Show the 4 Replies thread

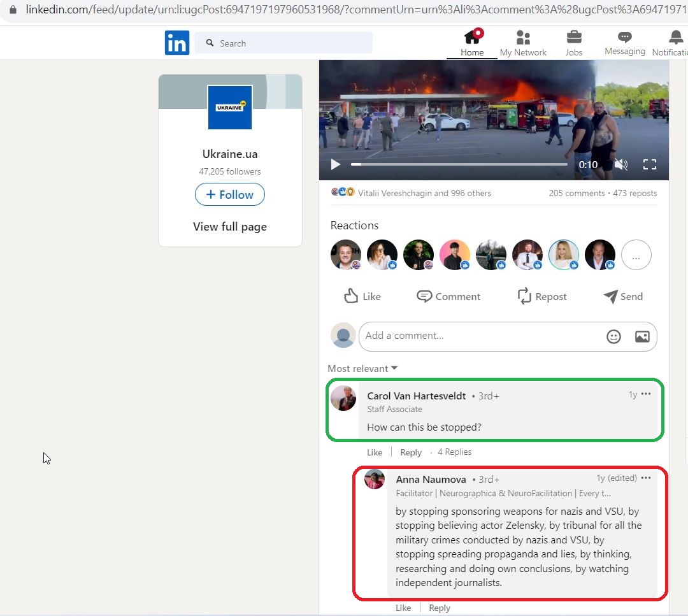[x=455, y=452]
